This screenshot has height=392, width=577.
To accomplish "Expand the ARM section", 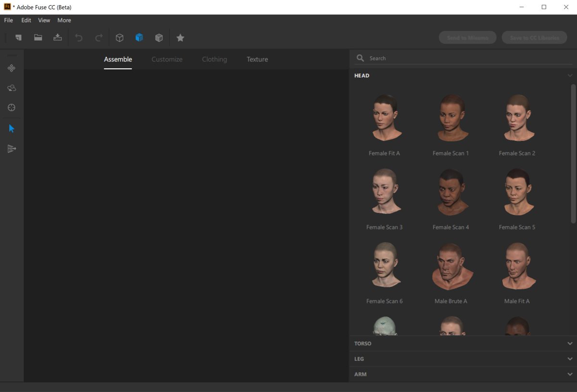I will (x=463, y=374).
